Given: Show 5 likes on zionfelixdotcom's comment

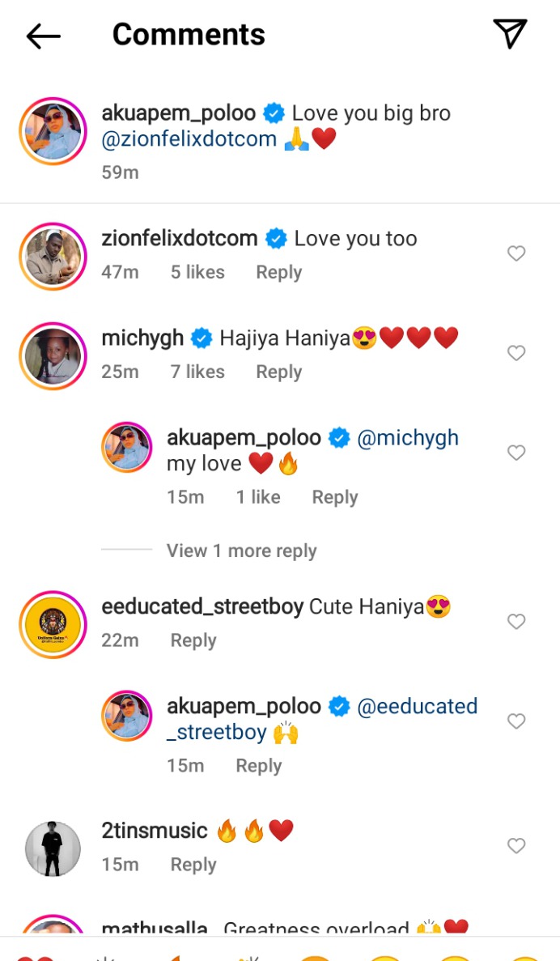Looking at the screenshot, I should coord(197,273).
